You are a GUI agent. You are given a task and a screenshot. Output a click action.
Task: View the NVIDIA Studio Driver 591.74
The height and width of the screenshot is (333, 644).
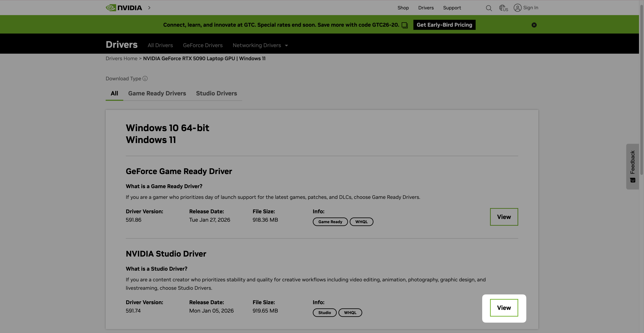coord(504,308)
